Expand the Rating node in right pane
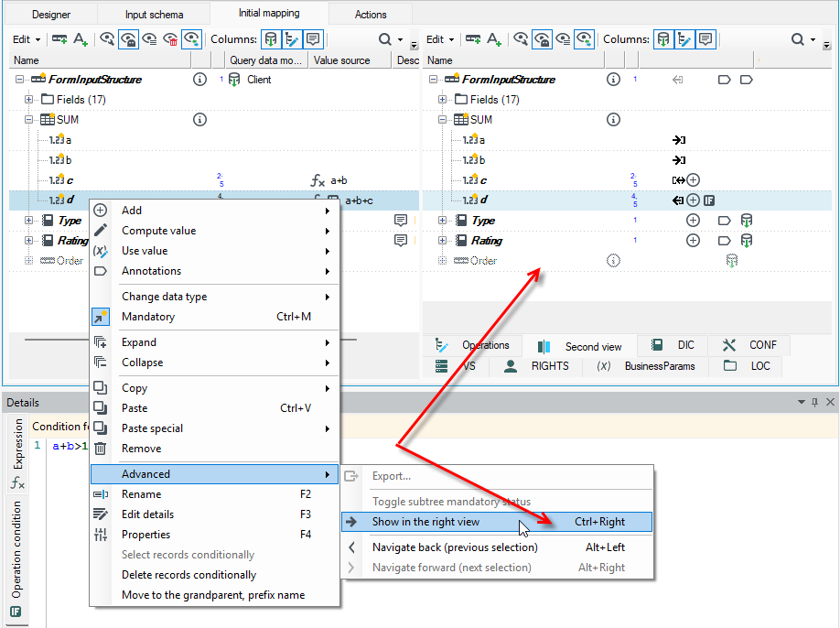The height and width of the screenshot is (628, 840). 443,241
